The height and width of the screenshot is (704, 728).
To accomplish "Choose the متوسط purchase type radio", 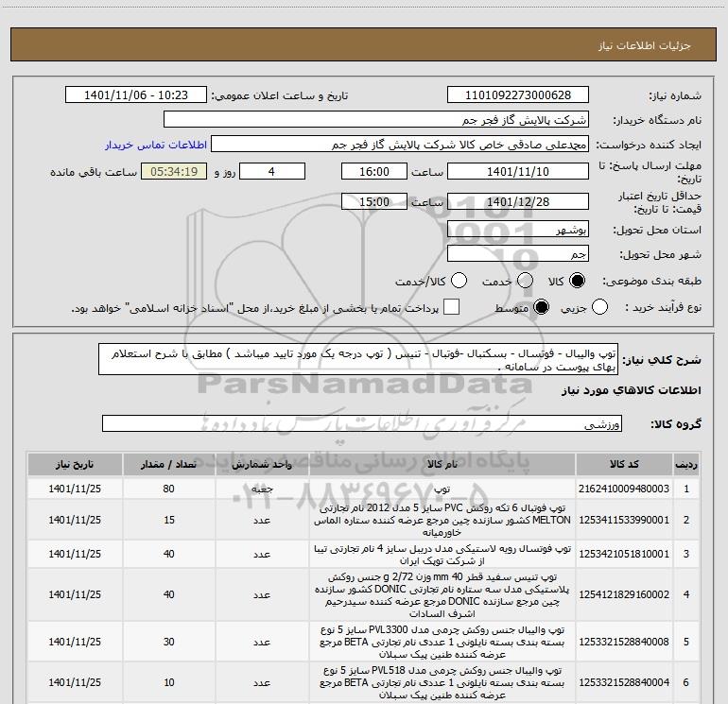I will coord(541,307).
